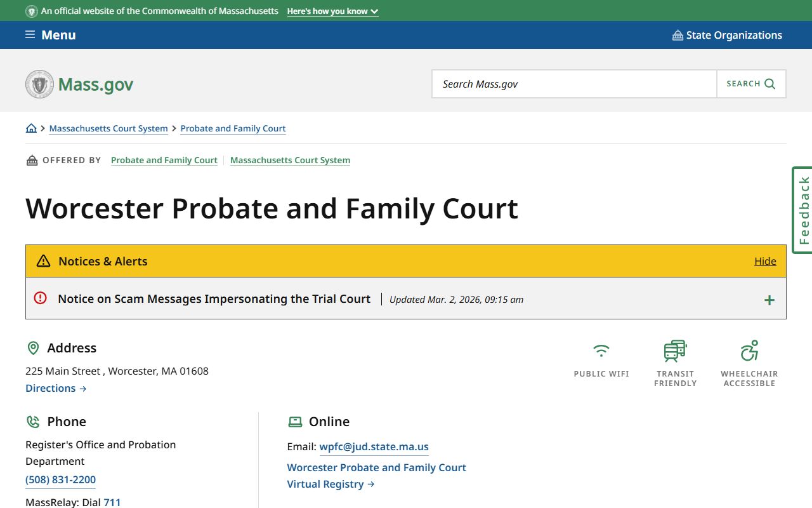Screen dimensions: 812x508
Task: Click the Offered By building icon
Action: 32,160
